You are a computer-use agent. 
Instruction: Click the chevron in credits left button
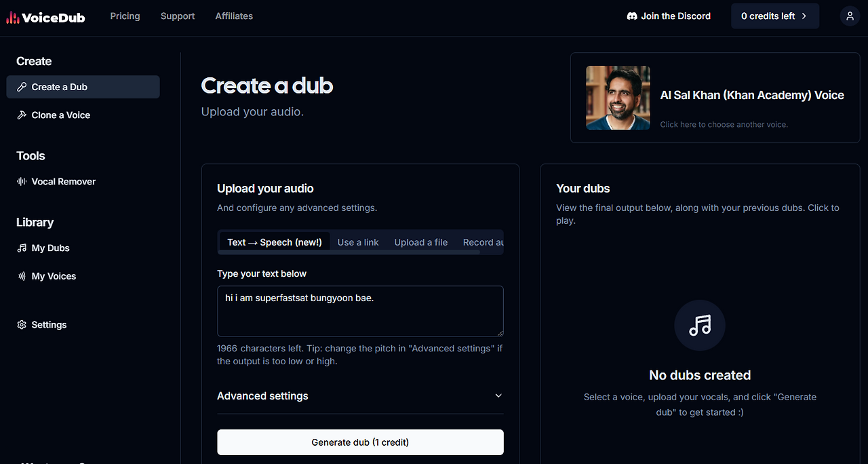(x=804, y=16)
